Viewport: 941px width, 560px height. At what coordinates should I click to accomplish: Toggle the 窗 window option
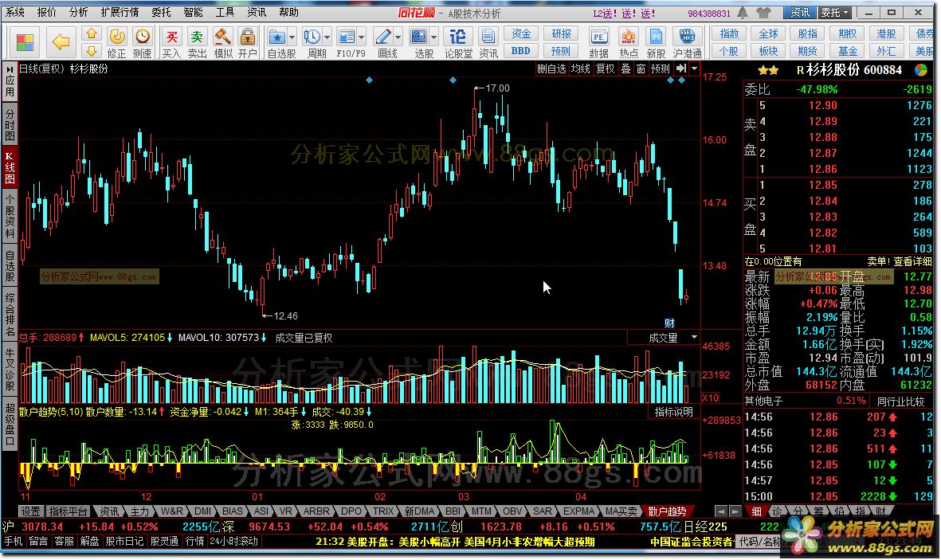click(641, 69)
